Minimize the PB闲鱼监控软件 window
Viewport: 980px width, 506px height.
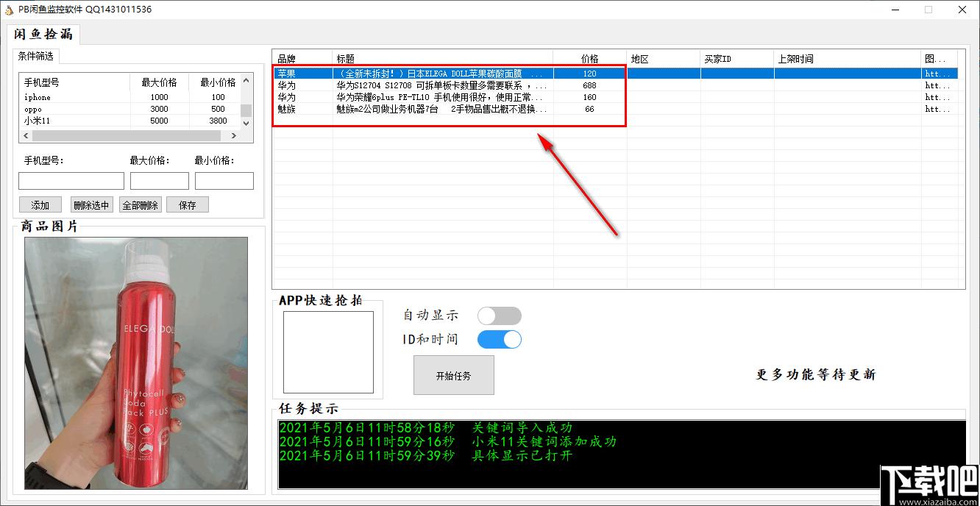click(x=896, y=10)
